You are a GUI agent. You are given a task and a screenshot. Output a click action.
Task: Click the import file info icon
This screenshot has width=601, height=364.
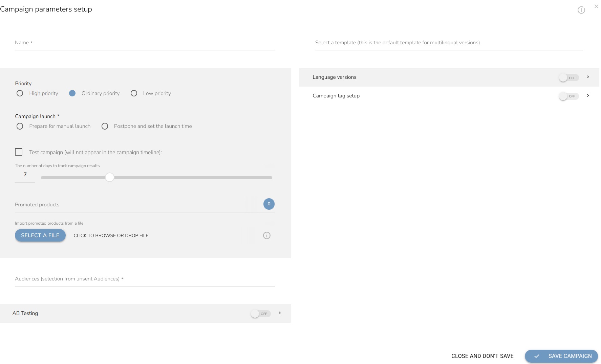266,235
